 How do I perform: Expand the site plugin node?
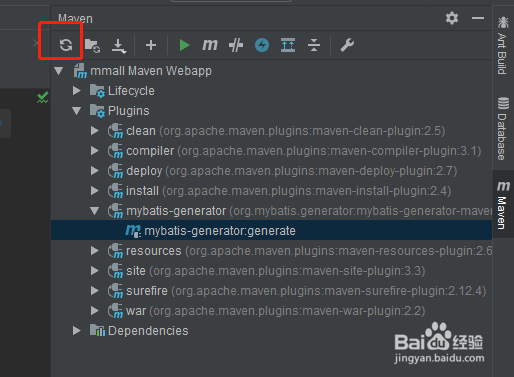[95, 271]
